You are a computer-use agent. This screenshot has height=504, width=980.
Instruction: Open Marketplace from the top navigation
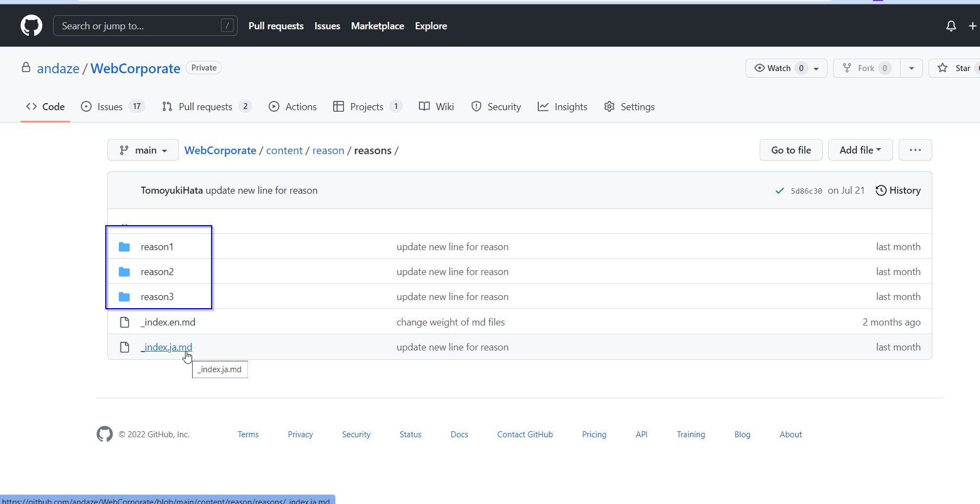[377, 25]
